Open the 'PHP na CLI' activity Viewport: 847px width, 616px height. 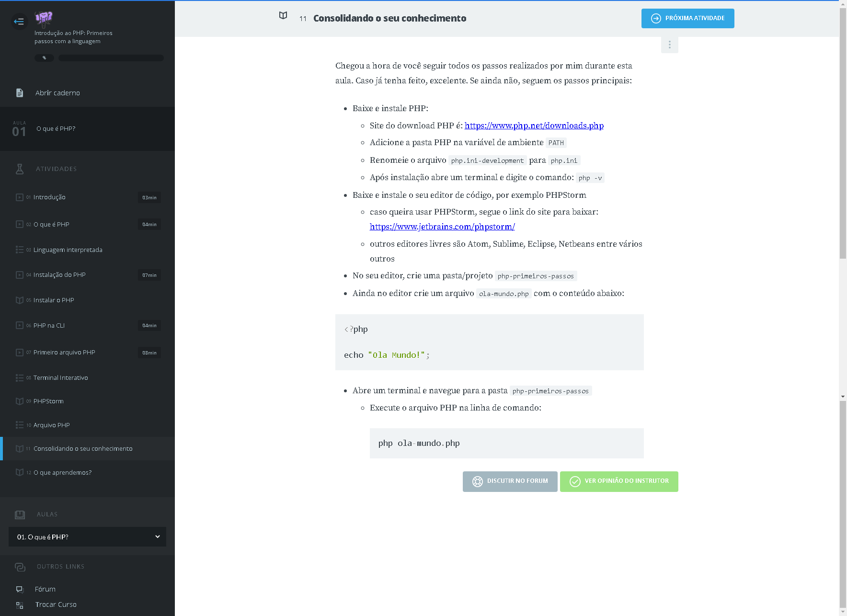tap(49, 326)
